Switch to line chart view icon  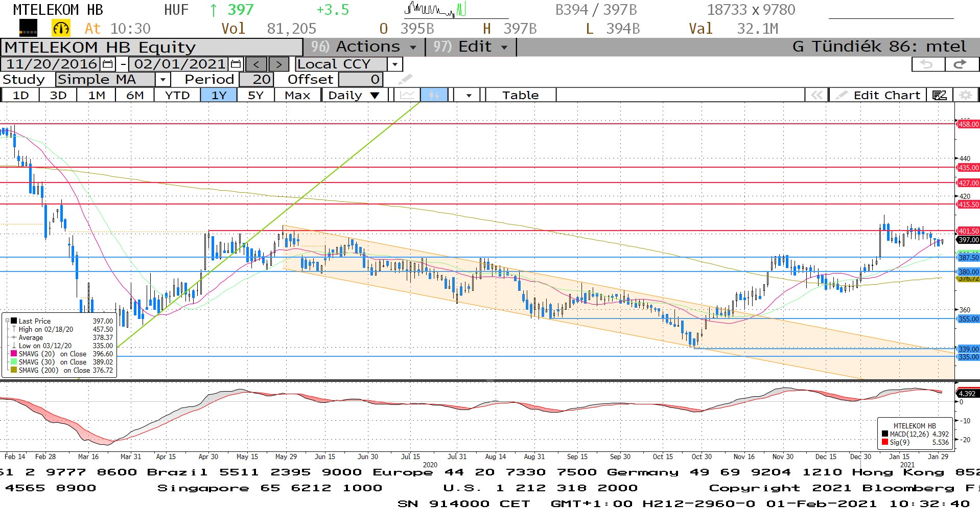point(407,95)
